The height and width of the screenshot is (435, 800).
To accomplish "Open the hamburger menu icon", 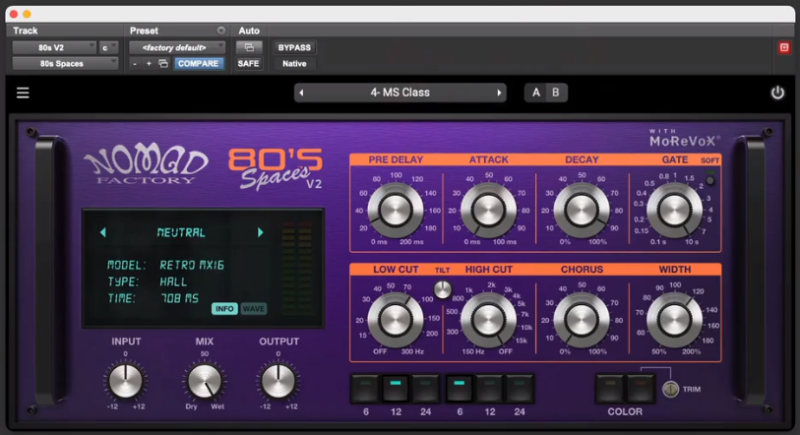I will click(x=23, y=93).
